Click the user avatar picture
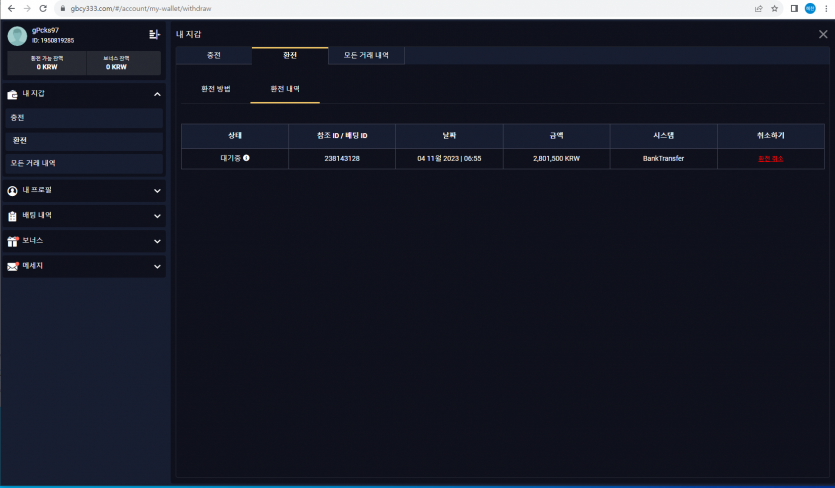 click(x=17, y=36)
